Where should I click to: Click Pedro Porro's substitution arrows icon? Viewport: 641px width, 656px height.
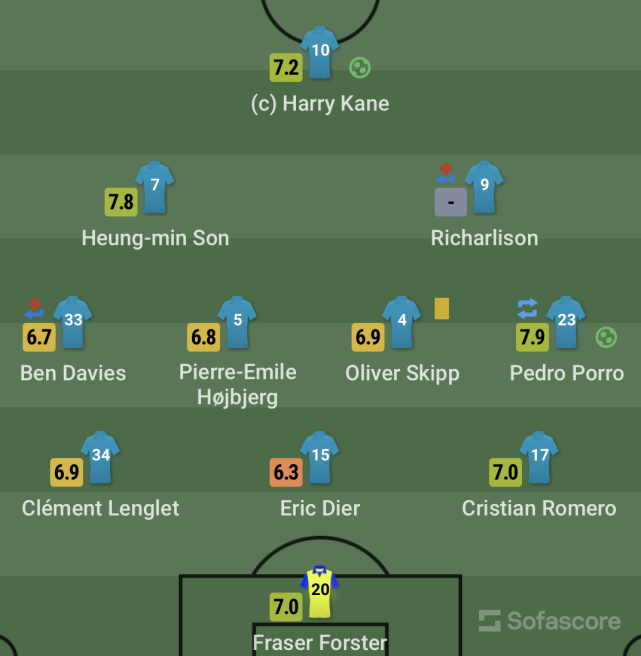527,308
